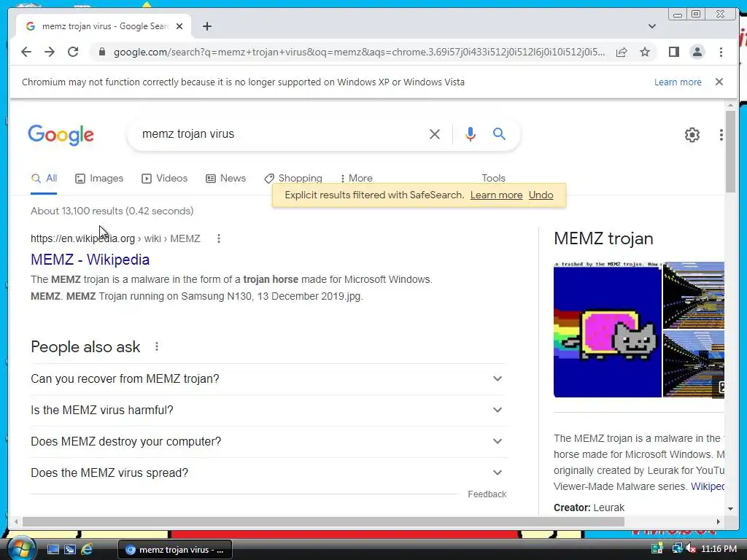Open the Windows Start orb
Viewport: 747px width, 560px height.
[x=21, y=548]
